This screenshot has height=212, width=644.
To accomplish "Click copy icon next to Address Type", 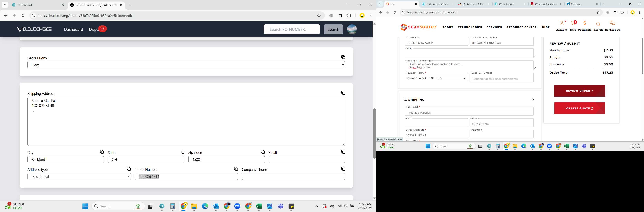I will (x=129, y=169).
